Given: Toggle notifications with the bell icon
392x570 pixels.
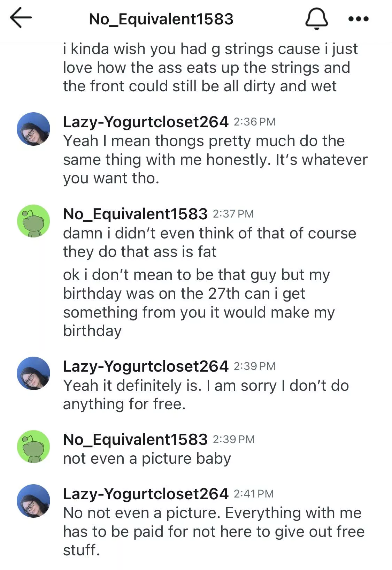Looking at the screenshot, I should tap(316, 18).
